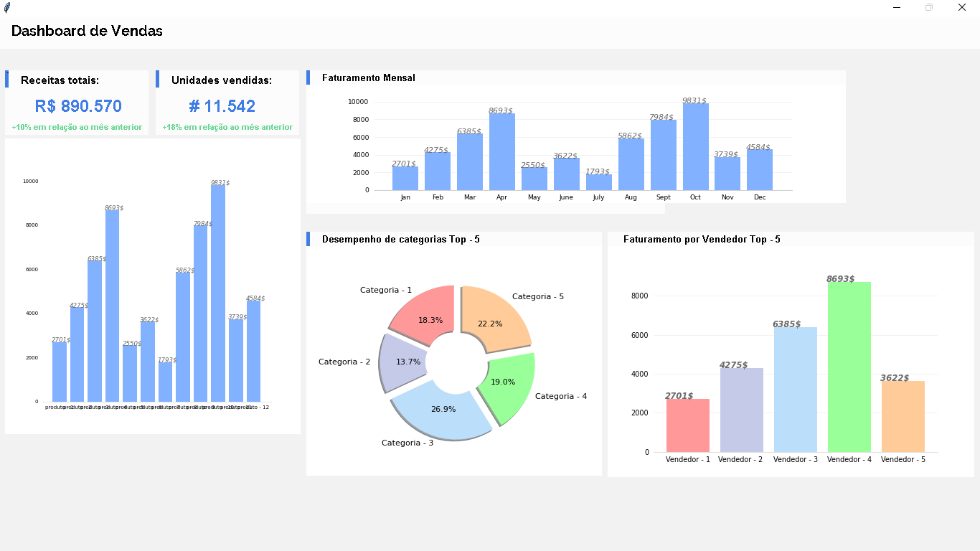The image size is (980, 551).
Task: Click the feather app icon in title bar
Action: 7,7
